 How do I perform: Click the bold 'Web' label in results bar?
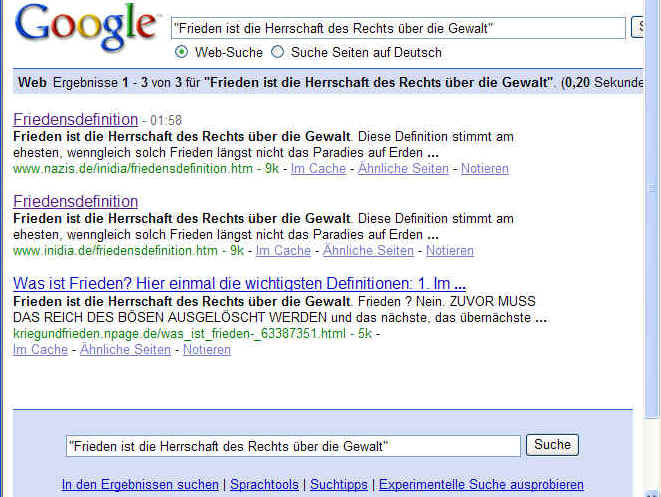pyautogui.click(x=32, y=82)
